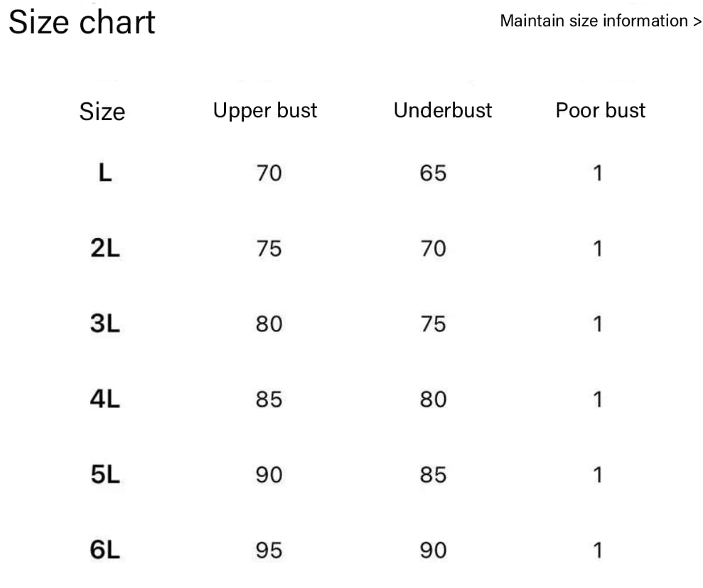Screen dimensions: 703x588
Task: Select the 6L size row label
Action: coord(105,550)
